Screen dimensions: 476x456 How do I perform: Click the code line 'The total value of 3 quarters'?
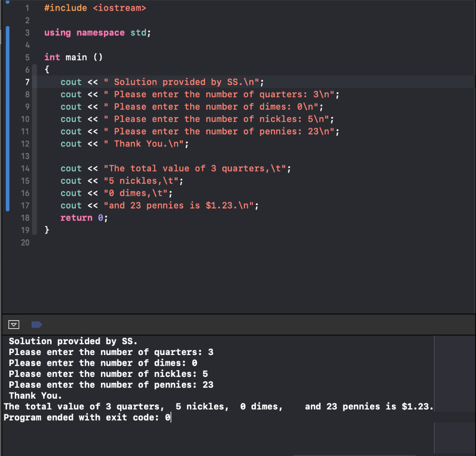(175, 168)
